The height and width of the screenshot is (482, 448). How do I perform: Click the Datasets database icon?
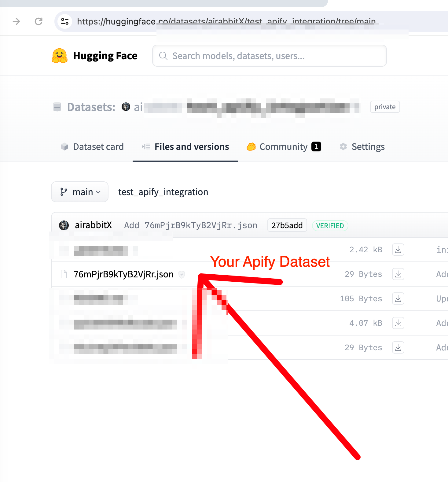[57, 107]
